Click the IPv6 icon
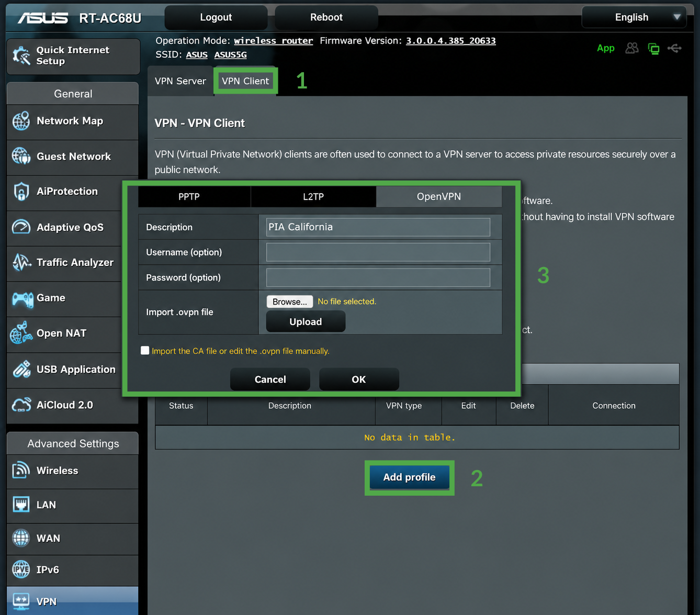Screen dimensions: 700x615 (21, 569)
